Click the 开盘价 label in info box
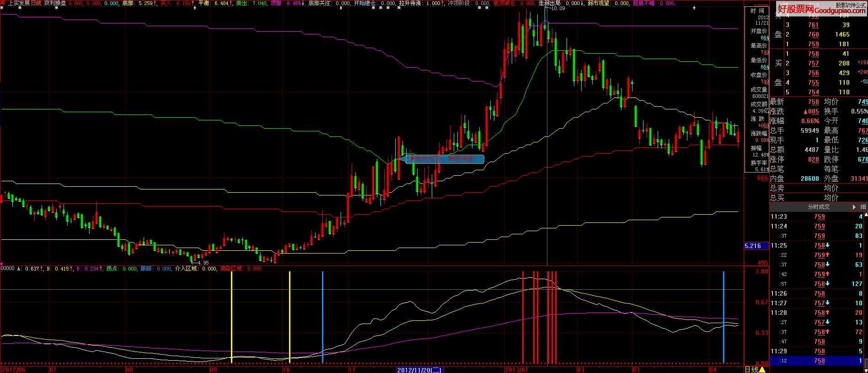The image size is (868, 373). pos(759,31)
